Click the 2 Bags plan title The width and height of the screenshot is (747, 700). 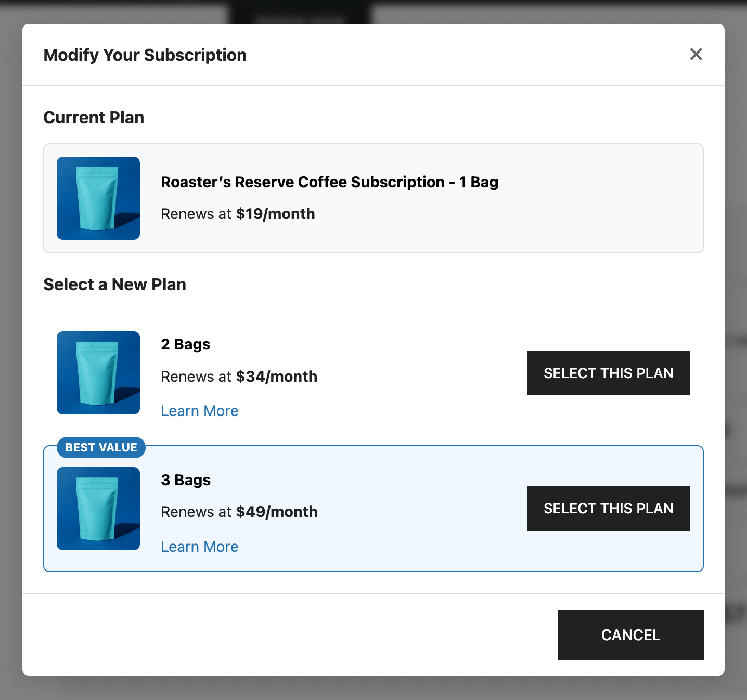click(x=185, y=344)
